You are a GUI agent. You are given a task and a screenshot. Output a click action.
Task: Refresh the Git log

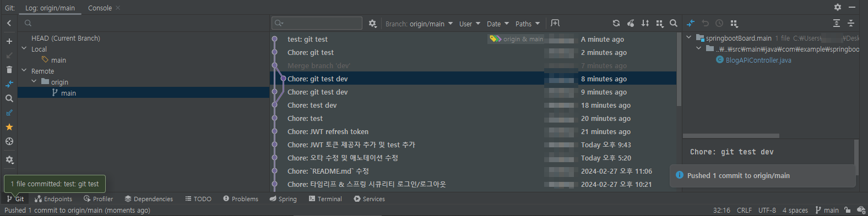616,23
